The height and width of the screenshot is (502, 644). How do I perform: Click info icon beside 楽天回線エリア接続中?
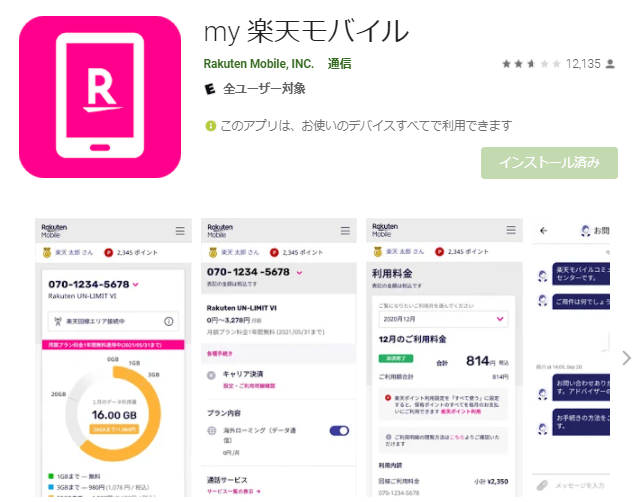(x=169, y=321)
